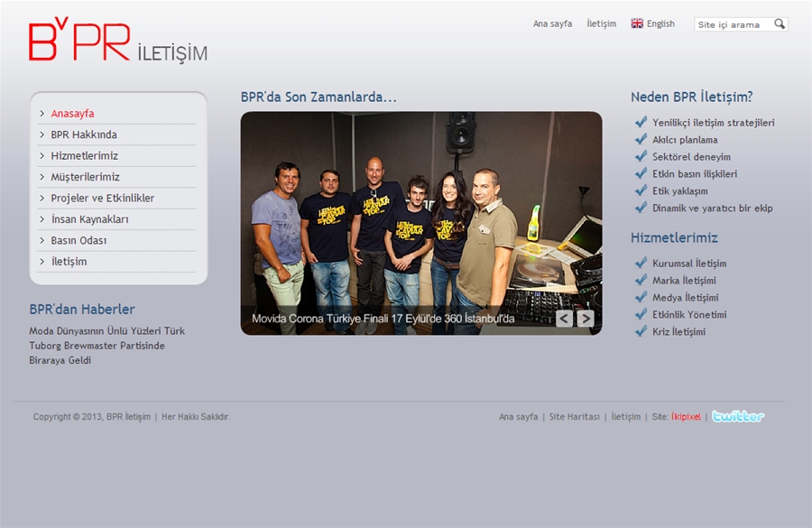This screenshot has height=528, width=812.
Task: Open the Twitter logo link in footer
Action: [x=738, y=416]
